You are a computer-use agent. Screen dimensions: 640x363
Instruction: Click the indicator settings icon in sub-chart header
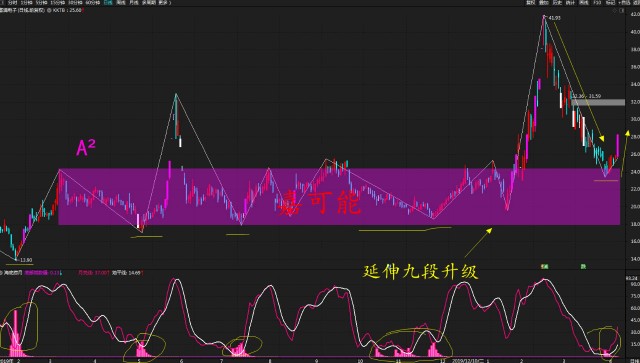1,272
